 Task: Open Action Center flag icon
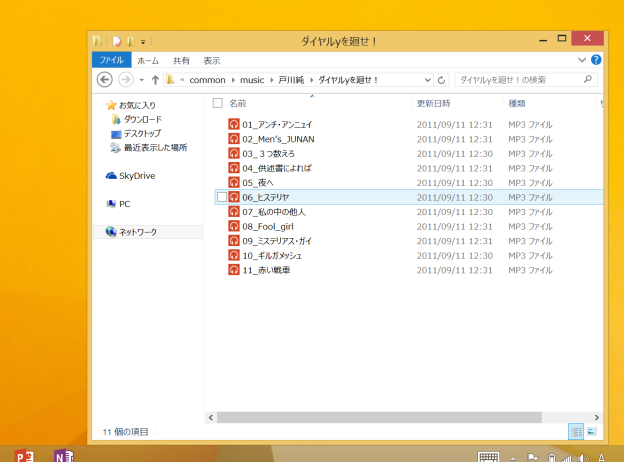(x=532, y=458)
